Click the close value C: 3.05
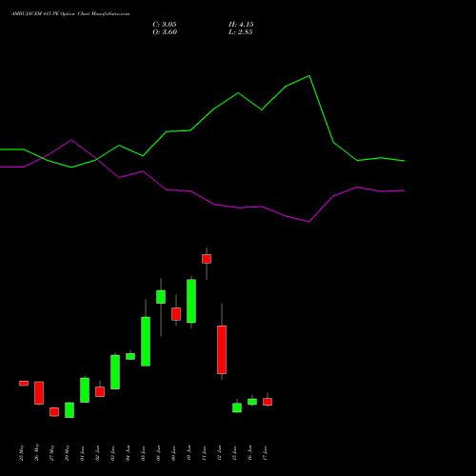Viewport: 476px width, 476px height. 165,25
